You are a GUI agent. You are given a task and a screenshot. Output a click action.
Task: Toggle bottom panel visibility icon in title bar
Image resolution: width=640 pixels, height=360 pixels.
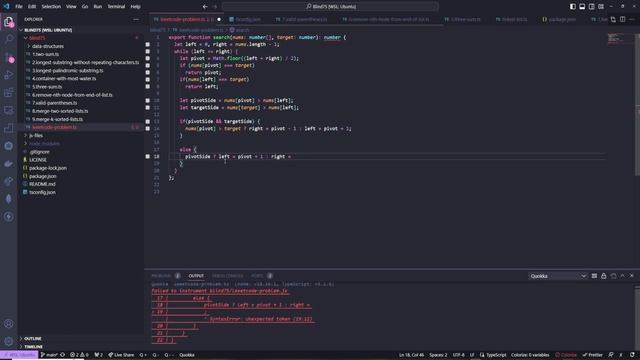pos(582,7)
